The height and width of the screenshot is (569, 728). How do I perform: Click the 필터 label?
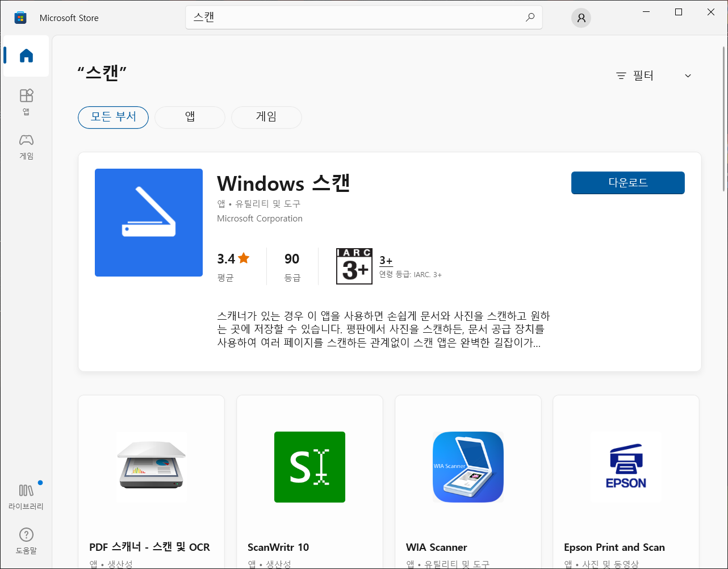pyautogui.click(x=643, y=76)
